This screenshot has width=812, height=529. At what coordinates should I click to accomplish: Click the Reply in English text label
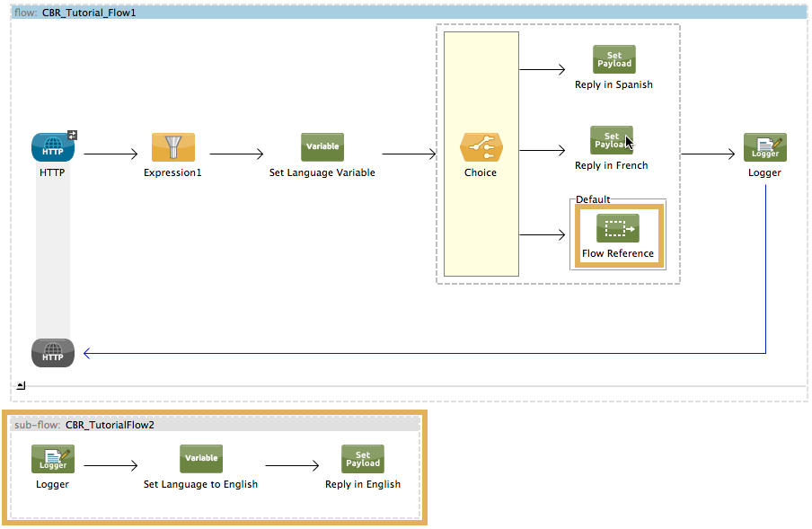(363, 484)
